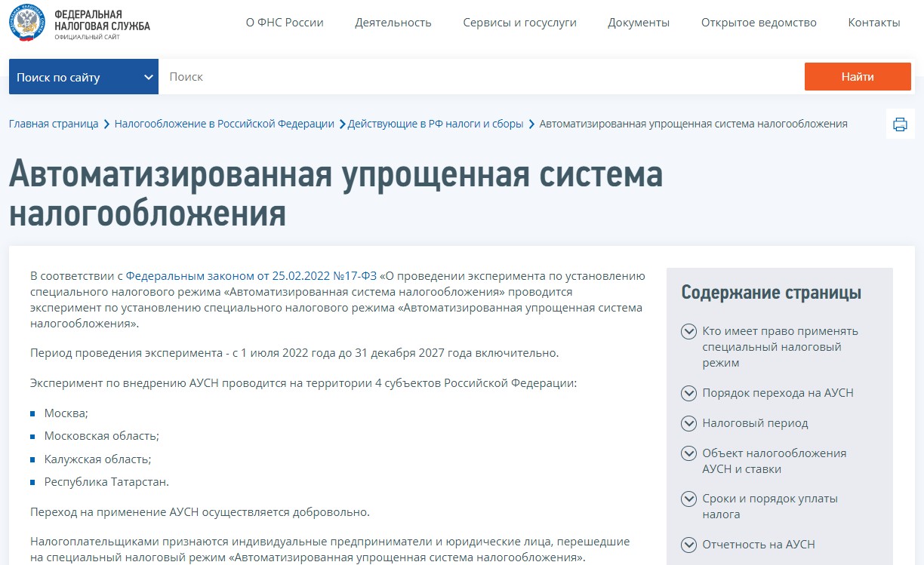The height and width of the screenshot is (565, 924).
Task: Expand 'Объект налогообложения АУСН и ставки'
Action: point(774,461)
